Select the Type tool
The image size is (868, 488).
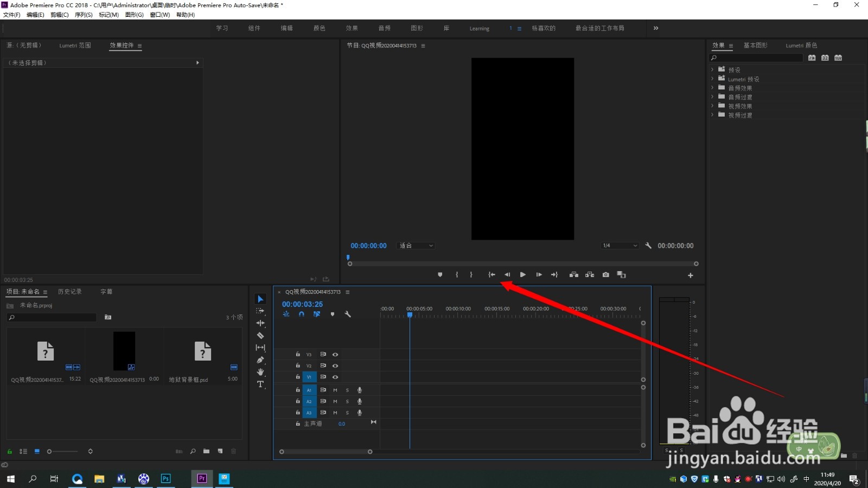[x=260, y=384]
